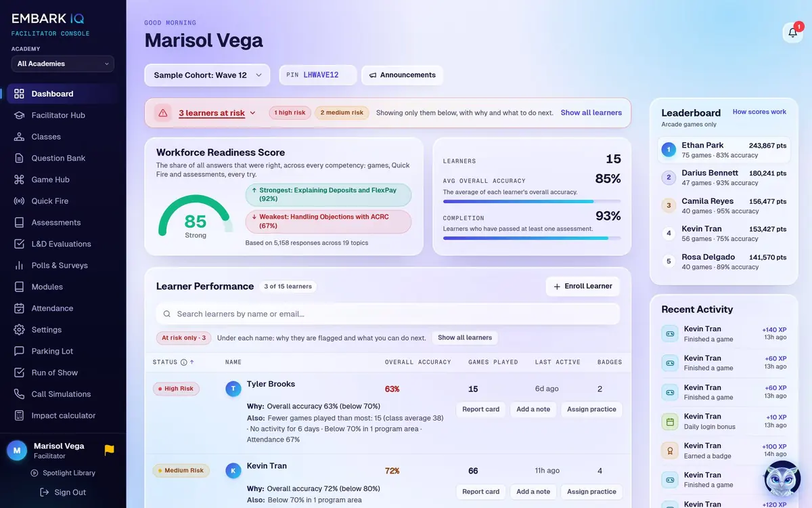Click the notification bell icon
This screenshot has width=812, height=508.
[x=792, y=33]
